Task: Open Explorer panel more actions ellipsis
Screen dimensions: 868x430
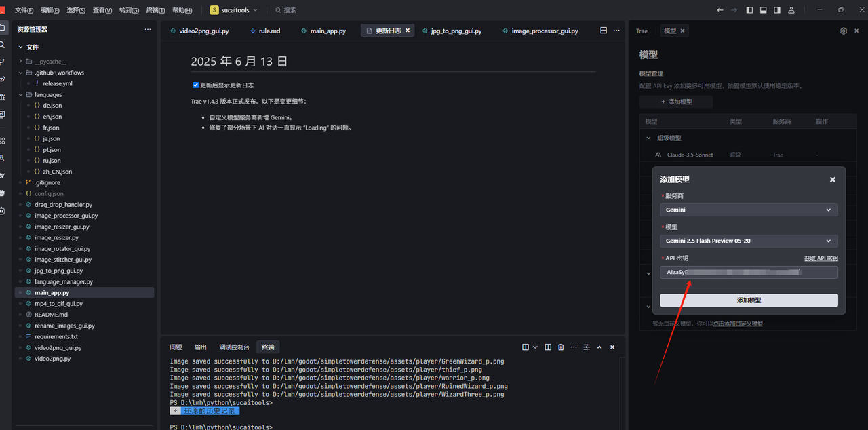Action: tap(148, 29)
